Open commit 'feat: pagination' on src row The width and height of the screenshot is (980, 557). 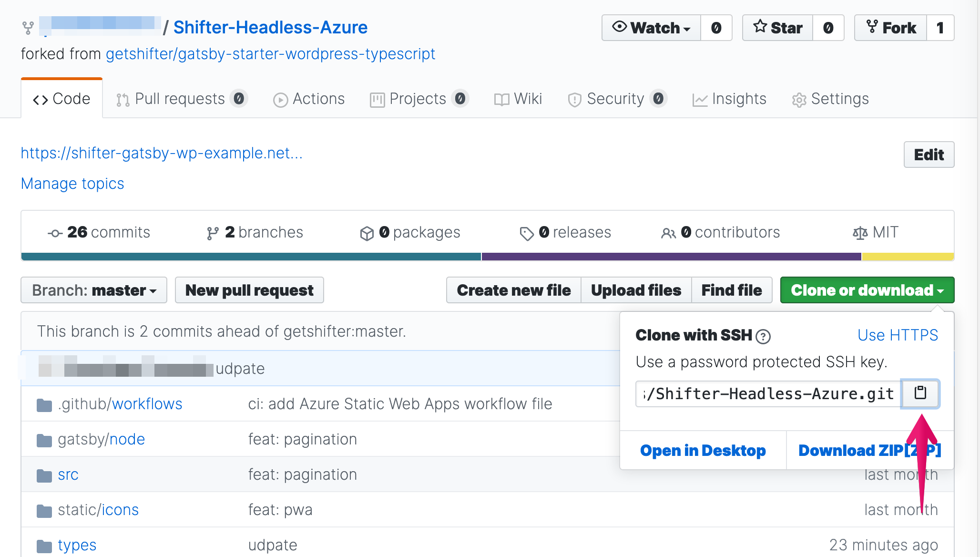pyautogui.click(x=303, y=474)
